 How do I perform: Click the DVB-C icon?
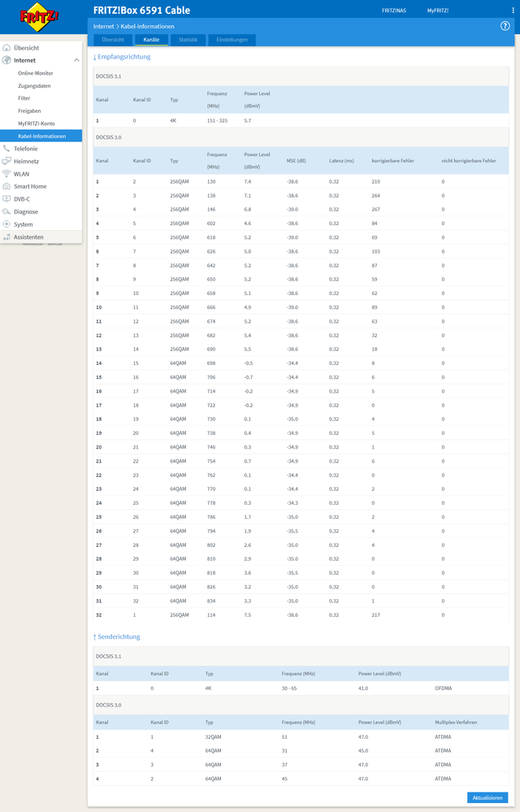click(x=6, y=199)
